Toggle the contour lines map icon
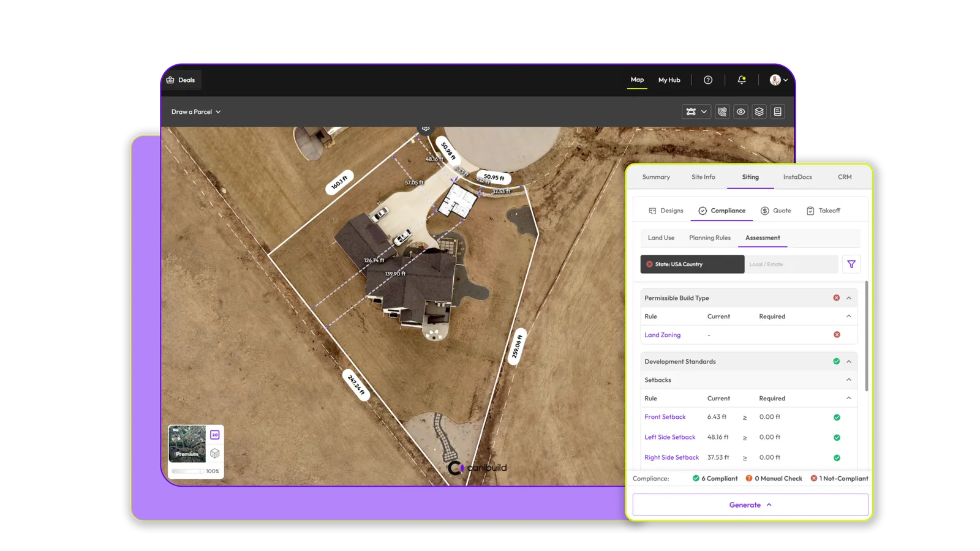The height and width of the screenshot is (551, 980). (x=722, y=112)
